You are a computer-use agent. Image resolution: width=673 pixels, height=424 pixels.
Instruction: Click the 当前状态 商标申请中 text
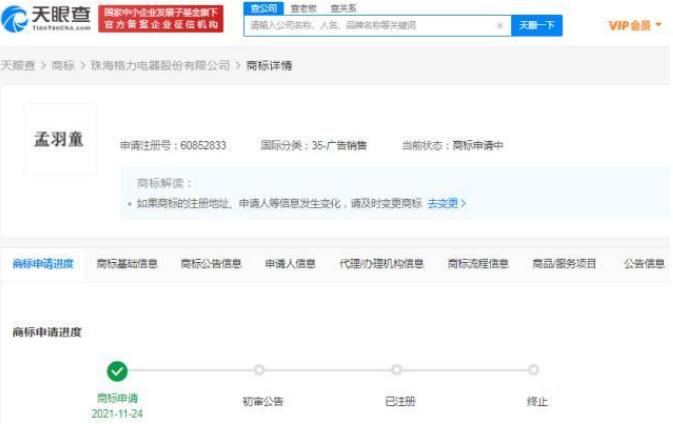pos(452,145)
